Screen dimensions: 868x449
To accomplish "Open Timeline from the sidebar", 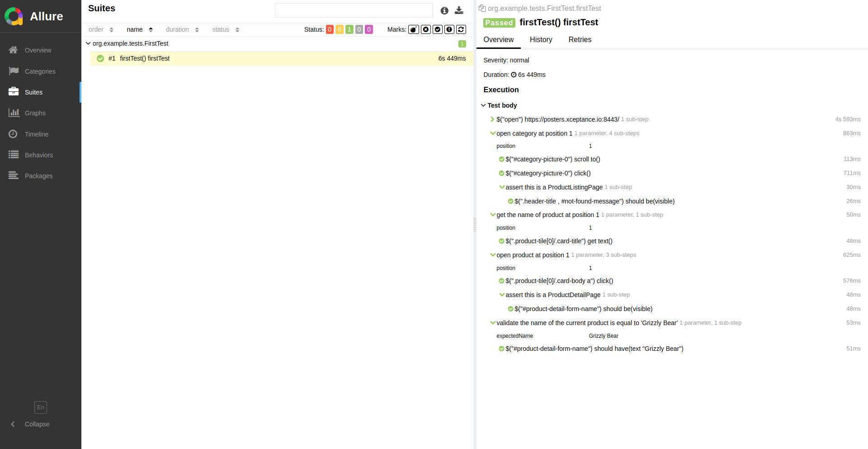I will pos(36,134).
